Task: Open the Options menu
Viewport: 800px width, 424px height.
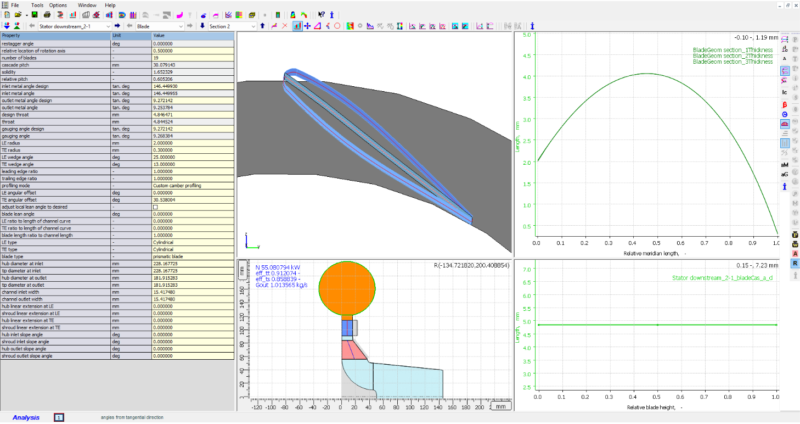Action: click(x=58, y=5)
